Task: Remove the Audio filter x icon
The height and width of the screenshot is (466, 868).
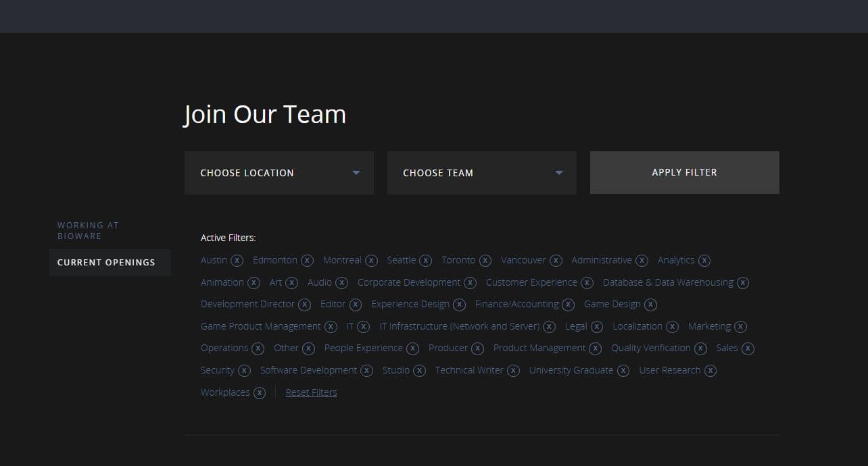Action: coord(342,283)
